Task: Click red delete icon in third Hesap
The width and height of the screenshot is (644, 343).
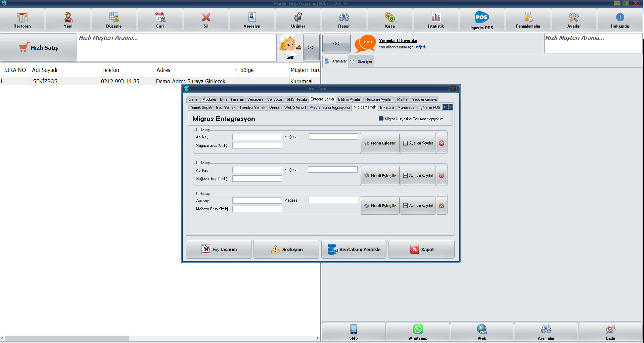Action: [x=442, y=206]
